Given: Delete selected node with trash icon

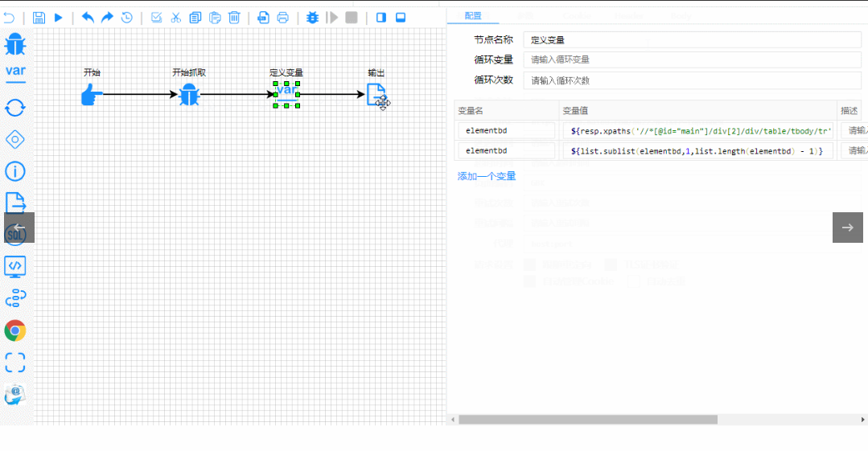Looking at the screenshot, I should point(234,18).
